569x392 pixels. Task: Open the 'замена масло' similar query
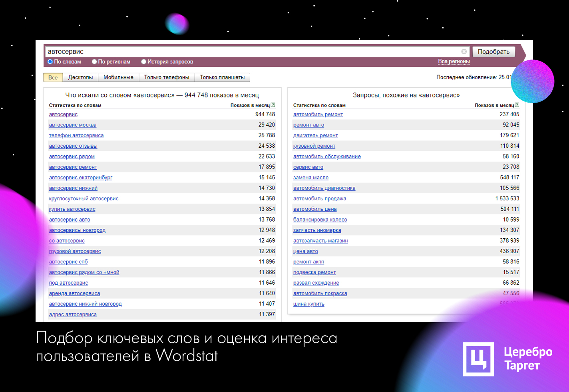(311, 178)
